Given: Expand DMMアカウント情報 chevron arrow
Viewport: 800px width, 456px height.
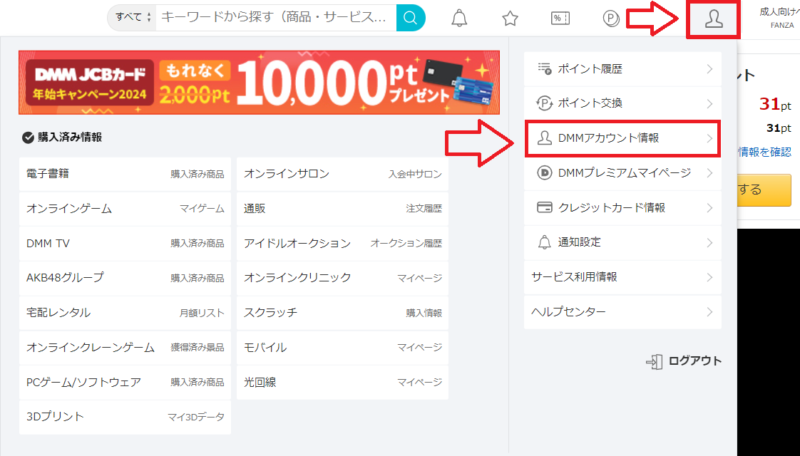Looking at the screenshot, I should point(710,138).
